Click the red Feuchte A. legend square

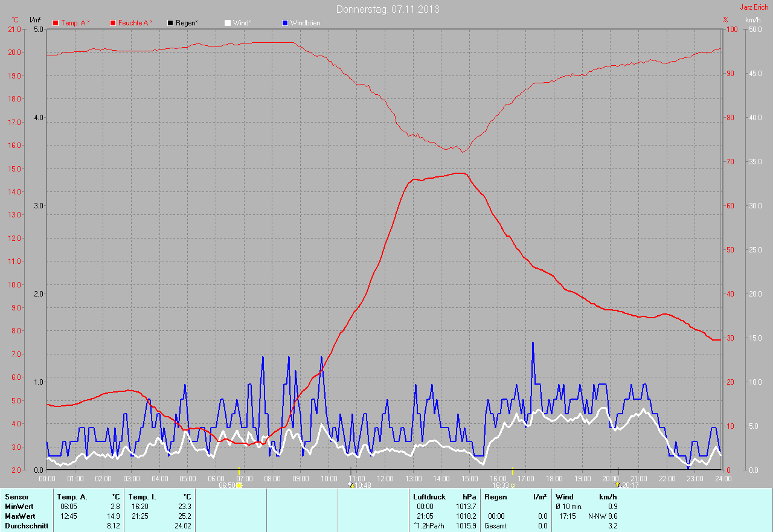(113, 23)
